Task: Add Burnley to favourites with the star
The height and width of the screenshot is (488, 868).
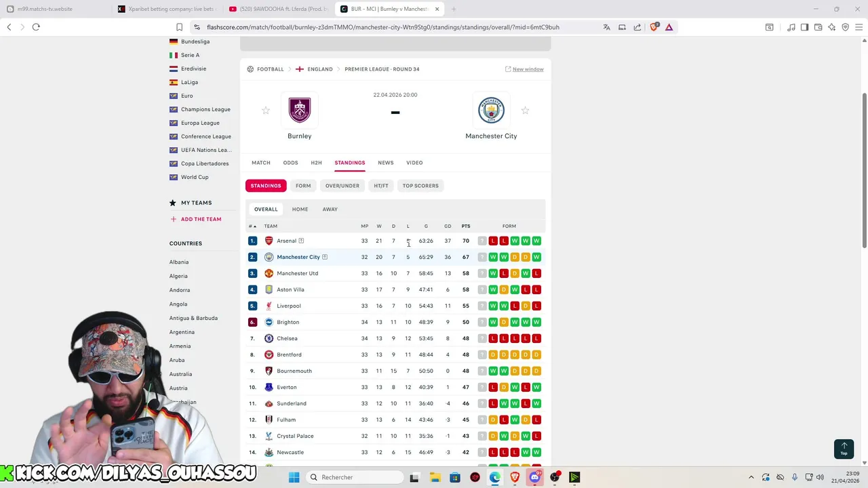Action: tap(266, 110)
